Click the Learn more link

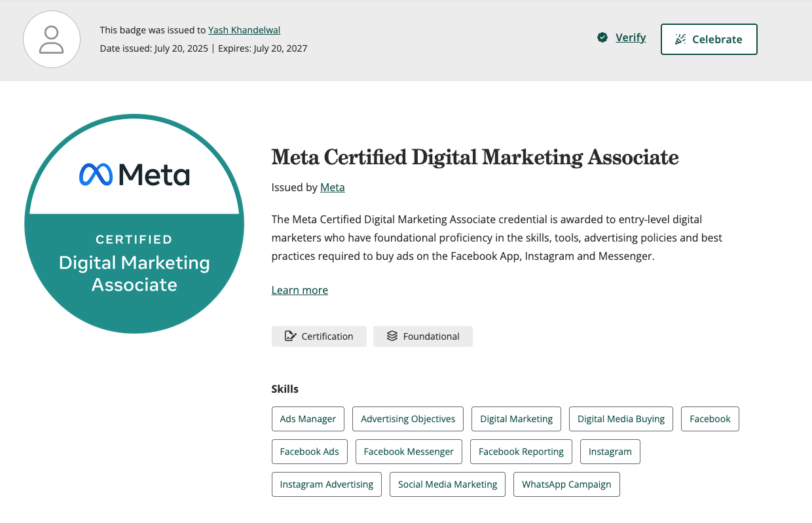coord(300,290)
